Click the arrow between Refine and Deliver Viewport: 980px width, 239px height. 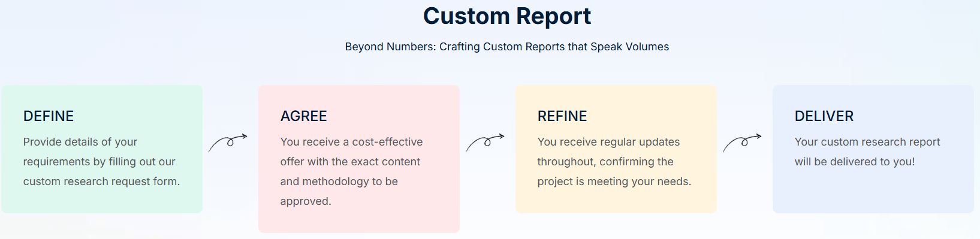[742, 143]
